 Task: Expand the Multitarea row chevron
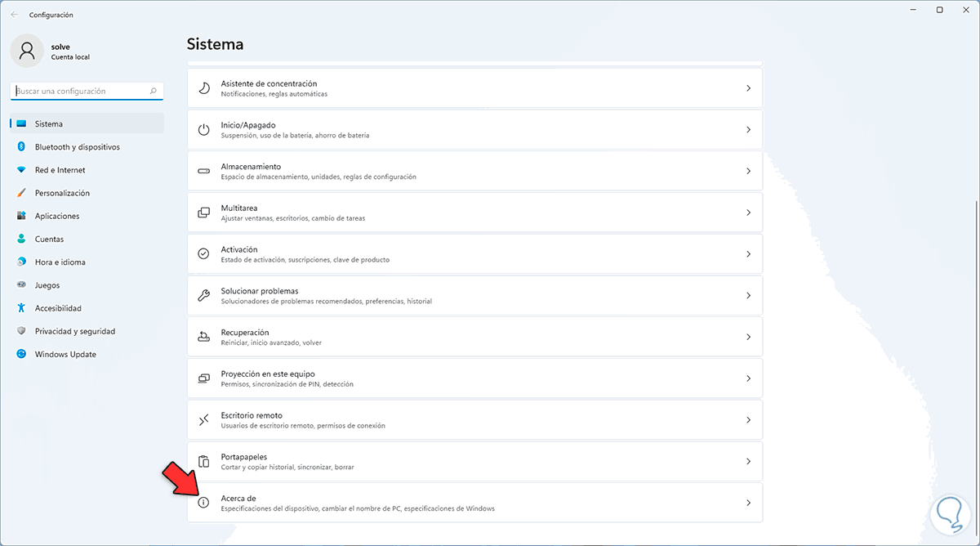point(748,213)
